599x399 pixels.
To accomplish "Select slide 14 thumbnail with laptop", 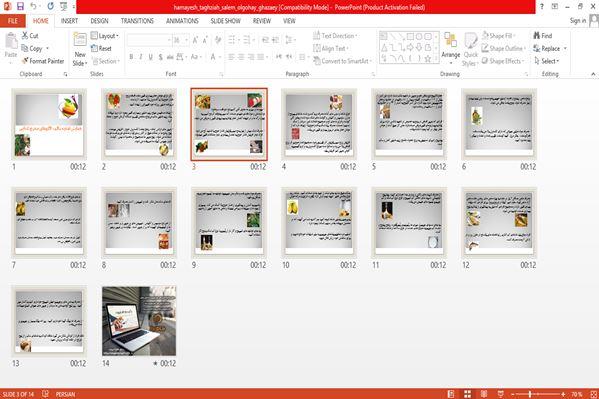I will click(x=139, y=321).
